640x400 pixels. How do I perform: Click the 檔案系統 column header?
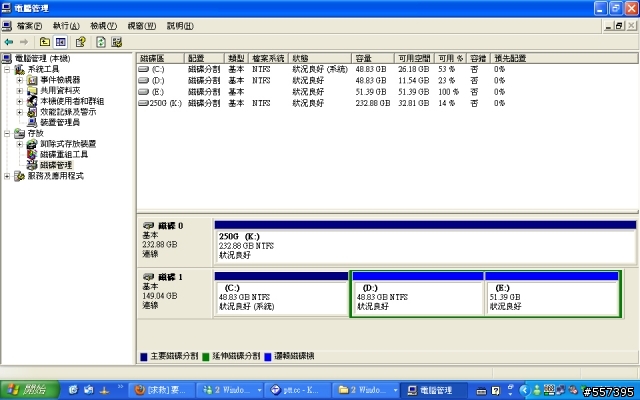268,58
